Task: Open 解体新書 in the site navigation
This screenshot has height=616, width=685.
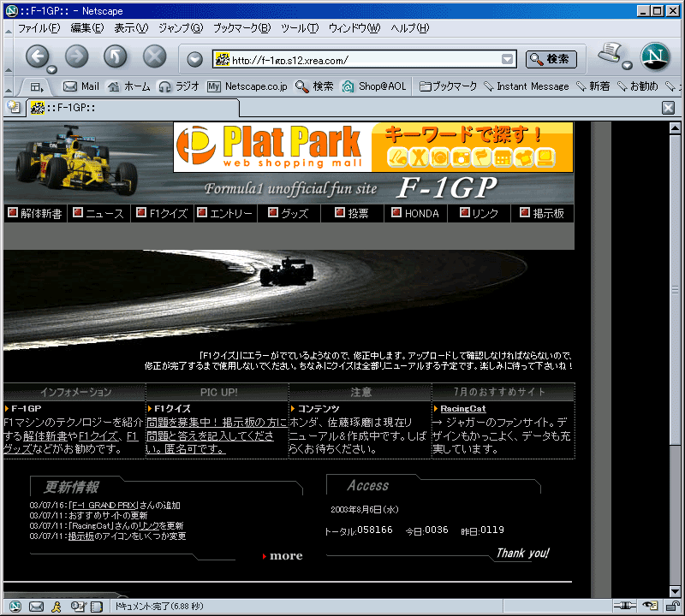Action: [x=35, y=213]
